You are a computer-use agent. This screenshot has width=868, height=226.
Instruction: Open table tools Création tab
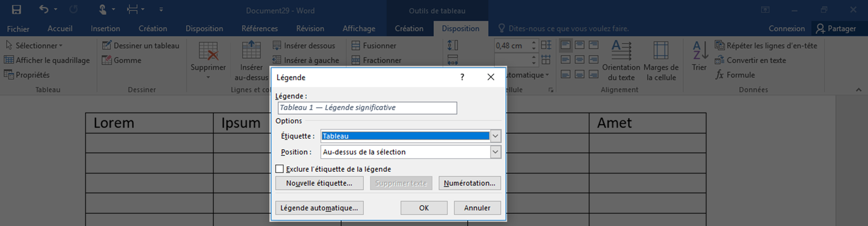(x=409, y=28)
